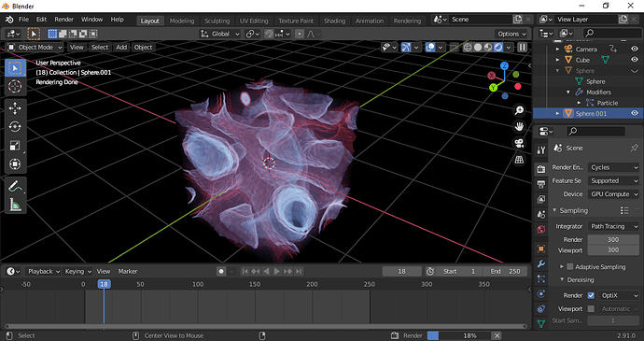Hide Sphere.001 with the eye icon
This screenshot has height=341, width=644.
point(635,114)
